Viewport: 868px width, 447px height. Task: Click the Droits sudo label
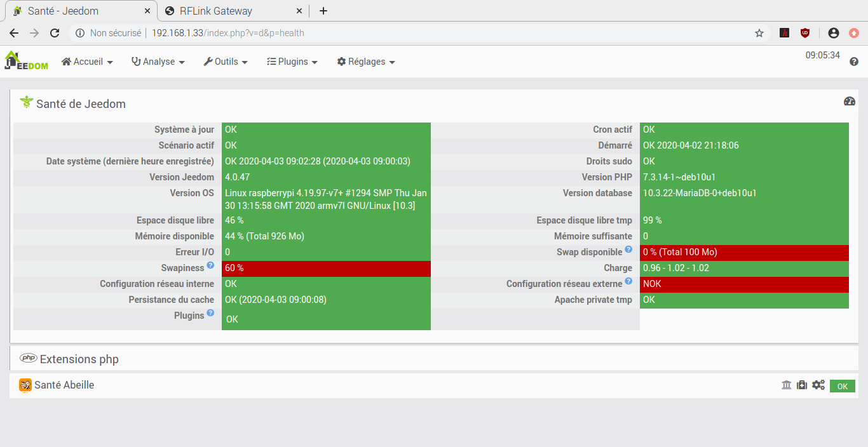(x=609, y=161)
